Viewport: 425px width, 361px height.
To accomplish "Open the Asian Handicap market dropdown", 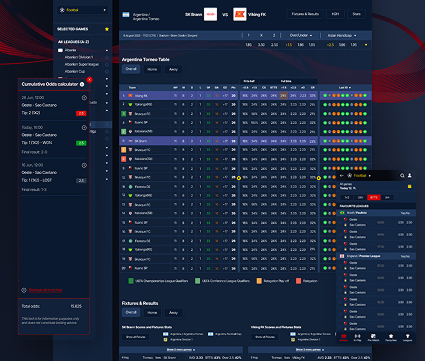I will click(x=342, y=35).
